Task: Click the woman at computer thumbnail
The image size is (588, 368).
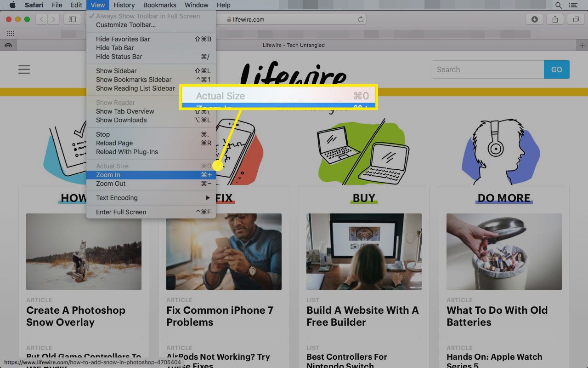Action: point(364,252)
